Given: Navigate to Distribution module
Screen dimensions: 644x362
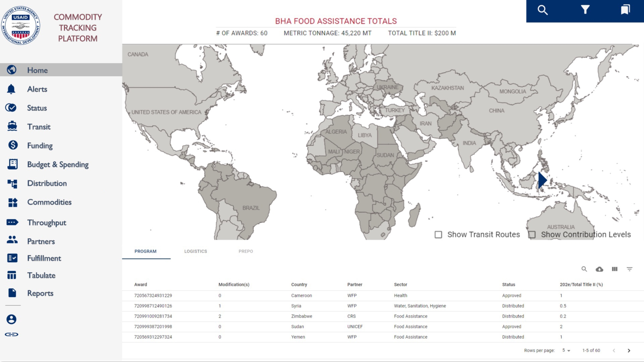Looking at the screenshot, I should pos(47,183).
